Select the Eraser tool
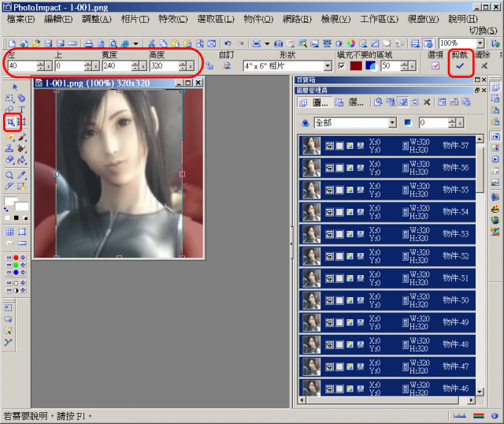The image size is (504, 424). click(x=9, y=159)
